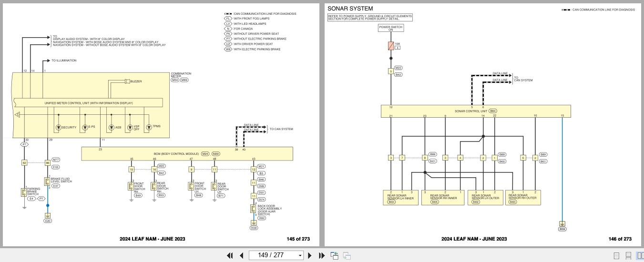Click the COMBINATION METER label
This screenshot has width=644, height=262.
pyautogui.click(x=181, y=75)
